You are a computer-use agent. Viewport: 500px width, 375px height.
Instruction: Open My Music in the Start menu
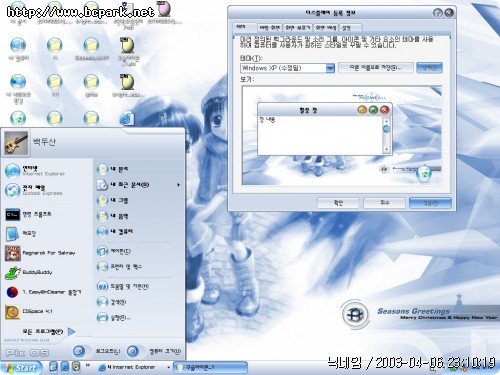pyautogui.click(x=112, y=216)
